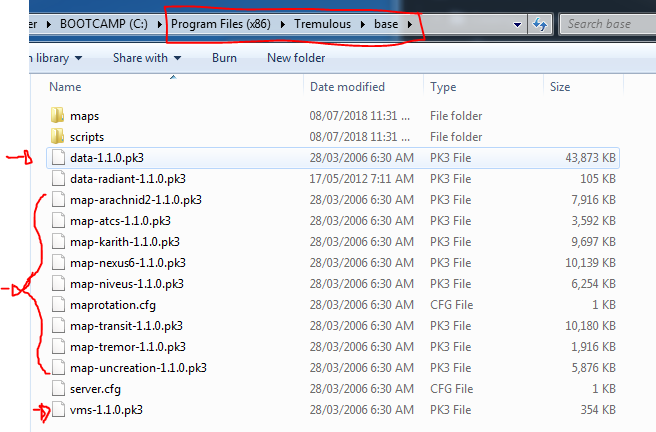The width and height of the screenshot is (656, 432).
Task: Click the Burn toolbar button
Action: coord(224,58)
